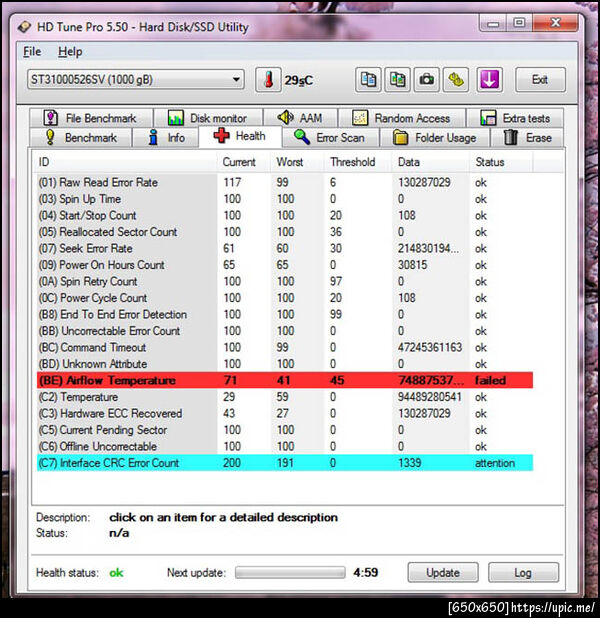Screen dimensions: 600x618
Task: Click the Data column header
Action: [x=430, y=162]
